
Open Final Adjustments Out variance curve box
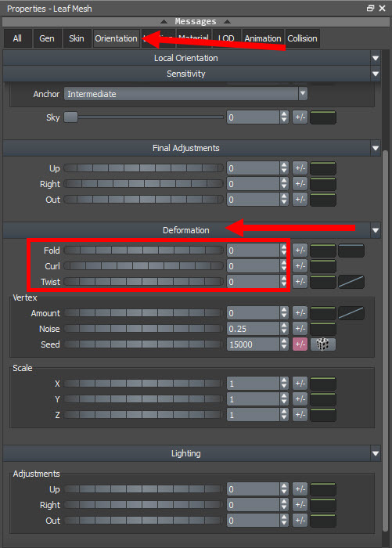click(323, 200)
